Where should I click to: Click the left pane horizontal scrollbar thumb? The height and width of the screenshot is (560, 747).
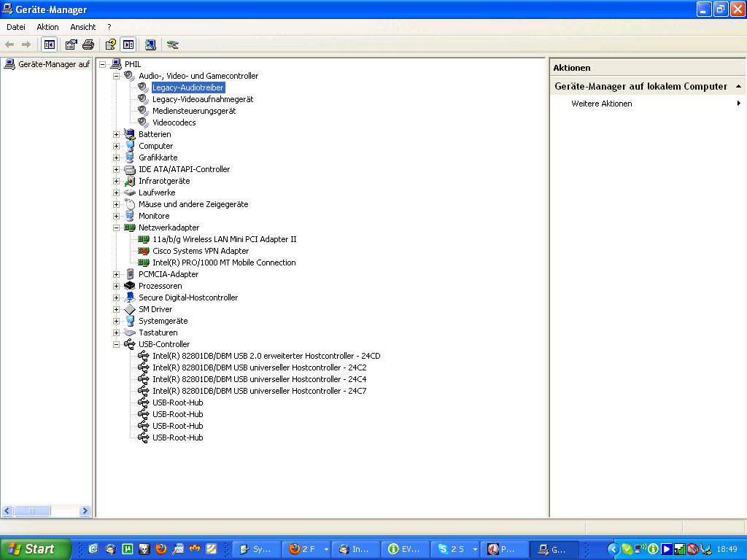click(x=32, y=511)
